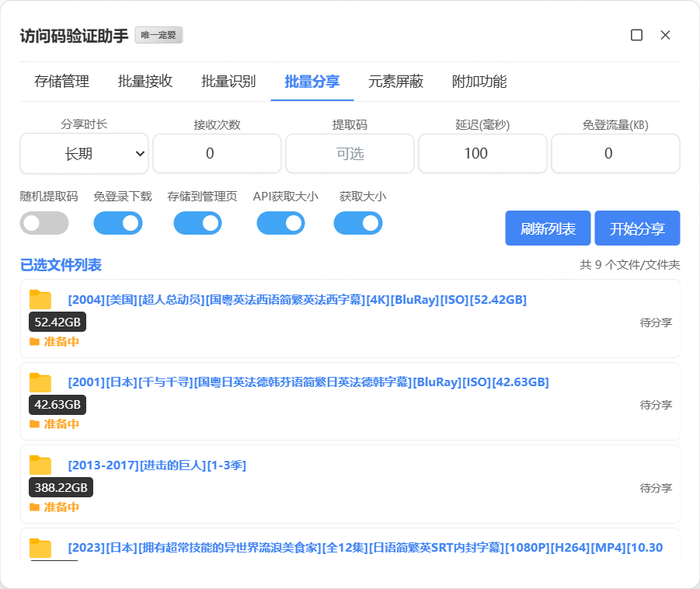This screenshot has width=700, height=589.
Task: Click folder icon of 千与千寻 entry
Action: click(x=40, y=382)
